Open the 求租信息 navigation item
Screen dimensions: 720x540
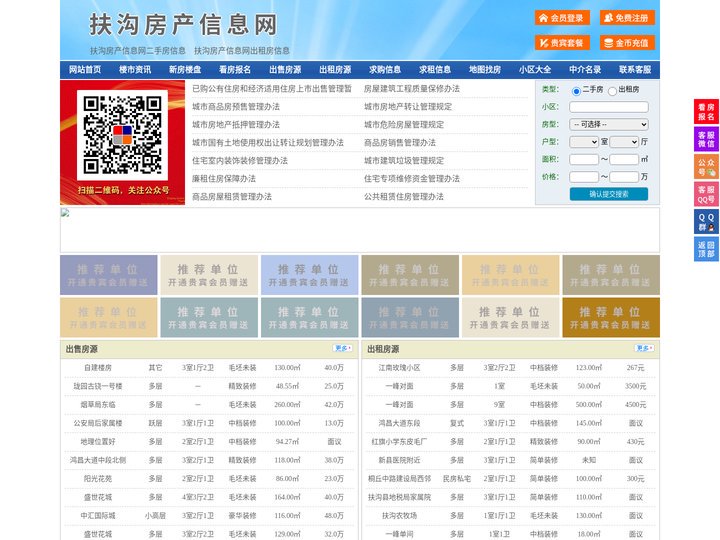click(435, 70)
